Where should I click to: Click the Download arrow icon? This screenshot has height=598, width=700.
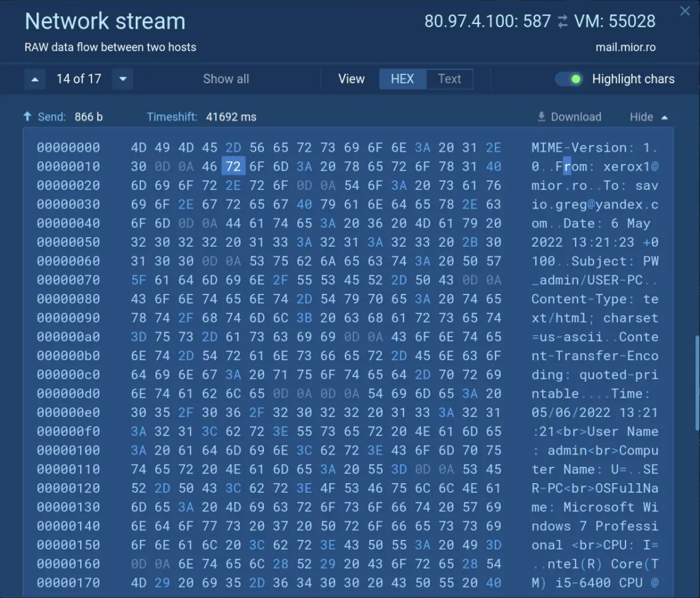[541, 117]
